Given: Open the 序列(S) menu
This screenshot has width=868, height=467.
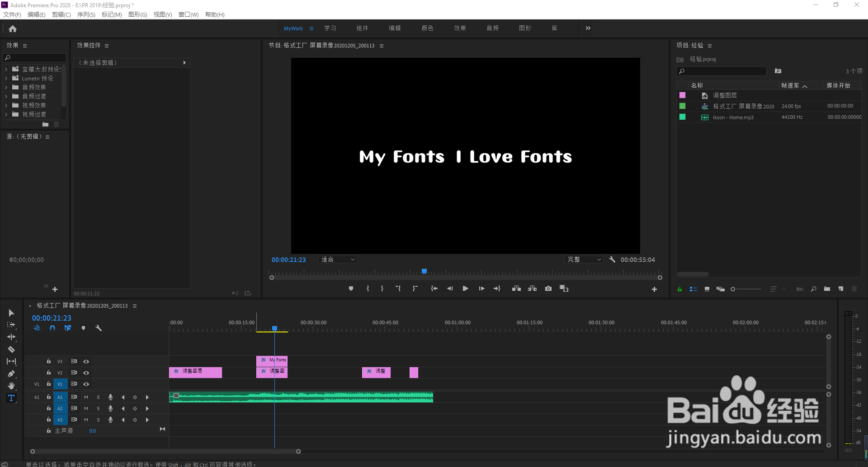Looking at the screenshot, I should tap(86, 14).
